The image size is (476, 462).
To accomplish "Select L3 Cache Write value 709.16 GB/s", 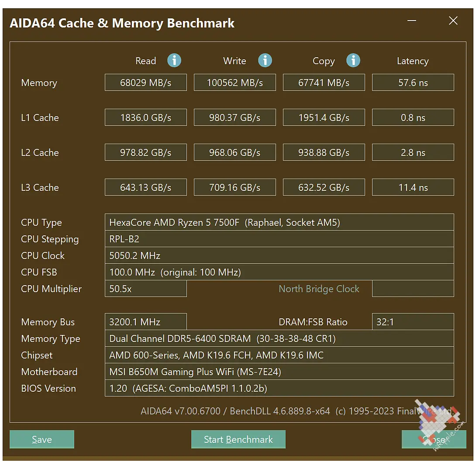I will click(235, 187).
